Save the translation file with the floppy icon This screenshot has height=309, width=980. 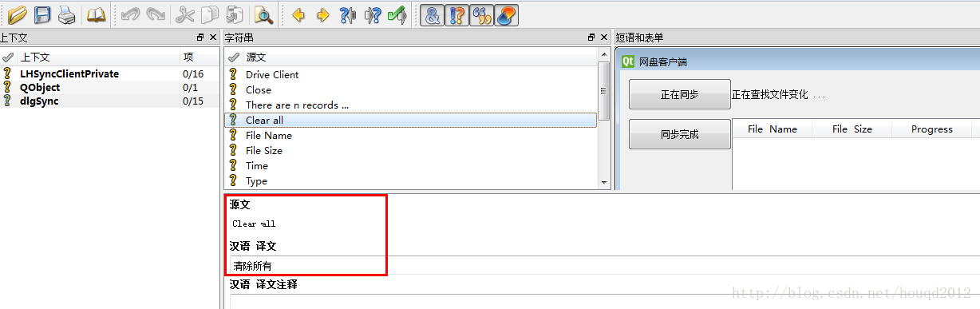tap(42, 14)
